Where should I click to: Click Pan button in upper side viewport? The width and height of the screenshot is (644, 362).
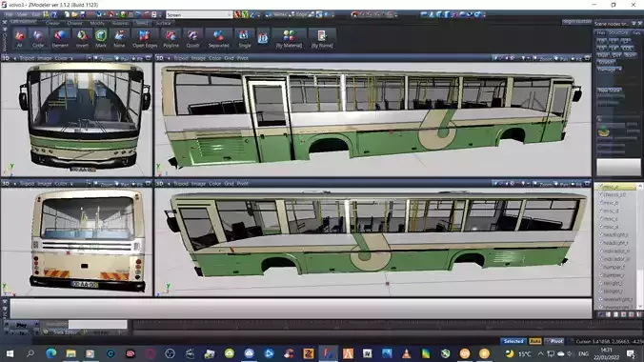(561, 58)
